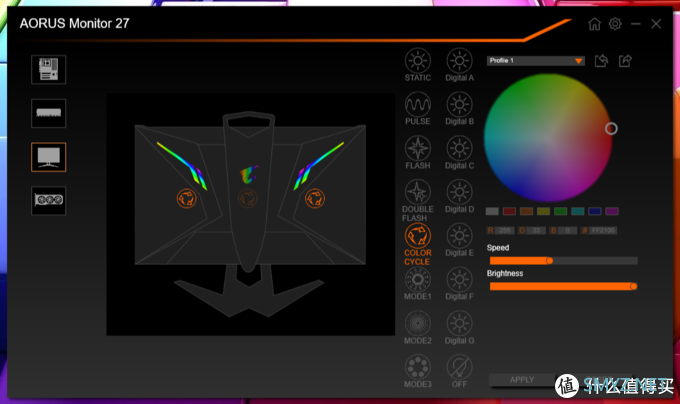
Task: Select the red color swatch
Action: [x=509, y=211]
